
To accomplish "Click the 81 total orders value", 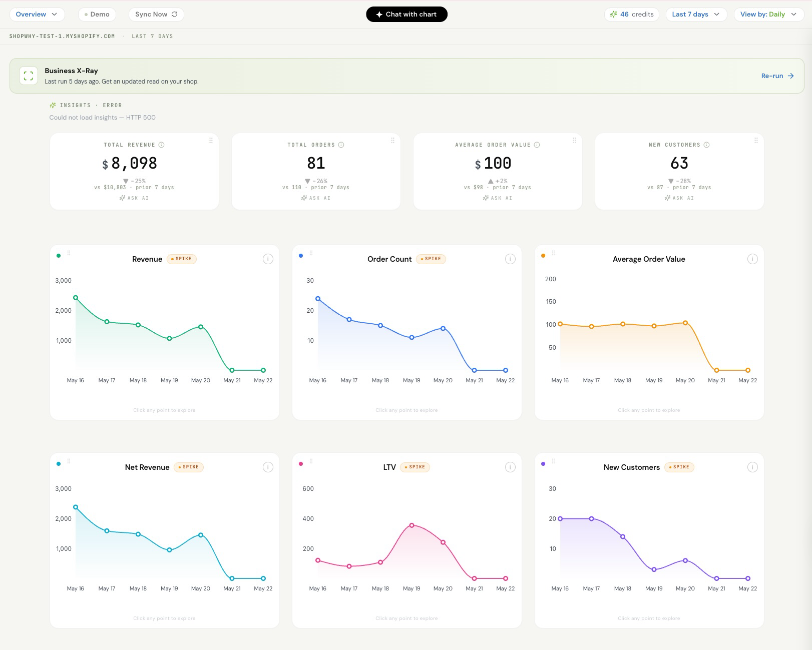I will click(316, 163).
